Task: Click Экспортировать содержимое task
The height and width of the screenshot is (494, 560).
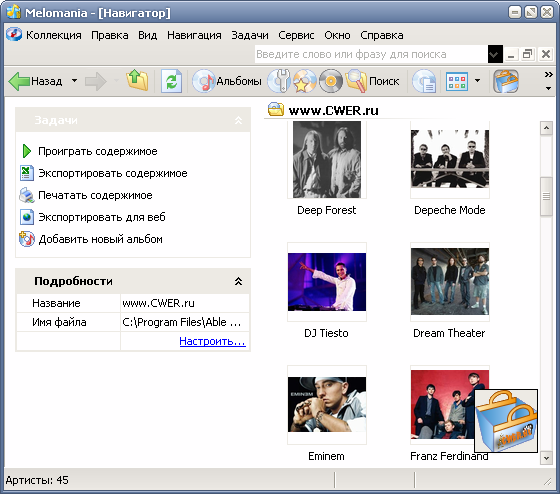Action: 112,173
